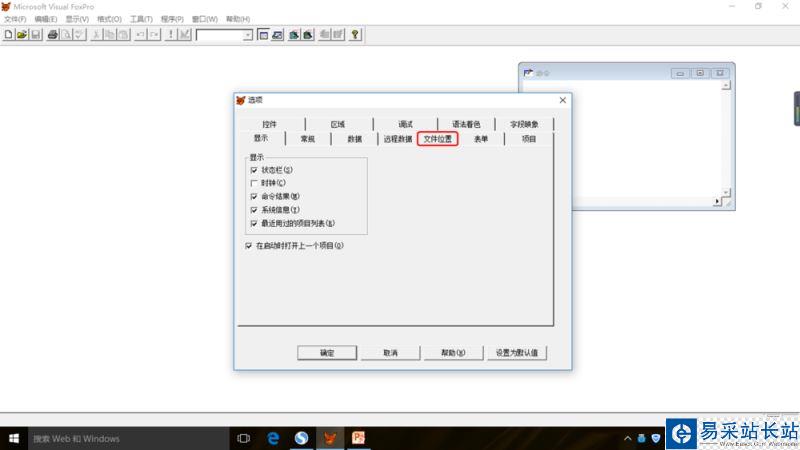
Task: Open the 工具(T) menu
Action: [x=141, y=19]
